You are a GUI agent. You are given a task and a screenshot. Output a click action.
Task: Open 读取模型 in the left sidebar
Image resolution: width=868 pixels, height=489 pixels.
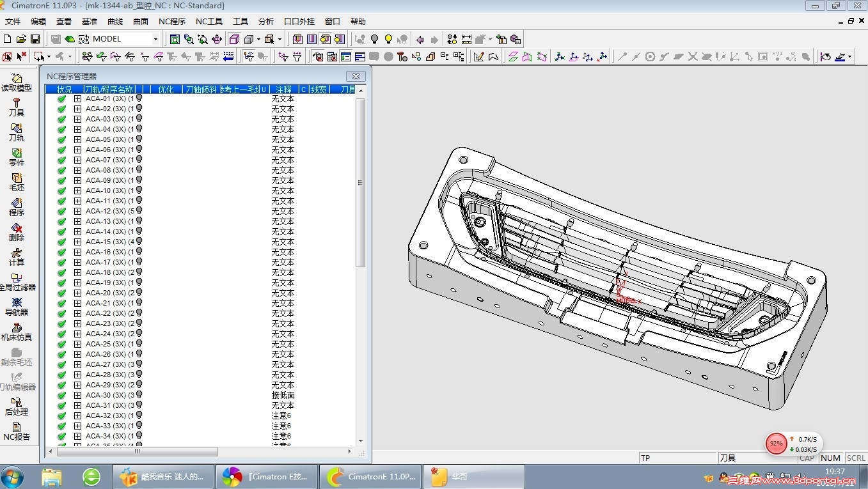point(17,82)
